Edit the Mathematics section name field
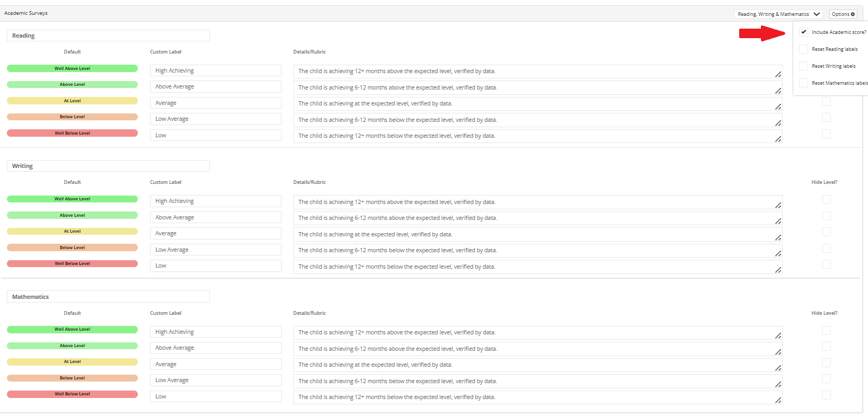Screen dimensions: 868x416 pyautogui.click(x=108, y=297)
